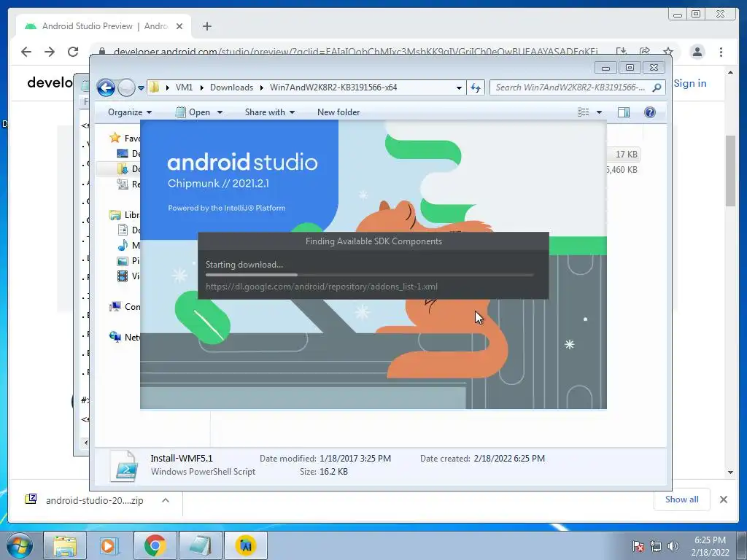Open Explorer Help icon
Image resolution: width=747 pixels, height=560 pixels.
pyautogui.click(x=650, y=112)
